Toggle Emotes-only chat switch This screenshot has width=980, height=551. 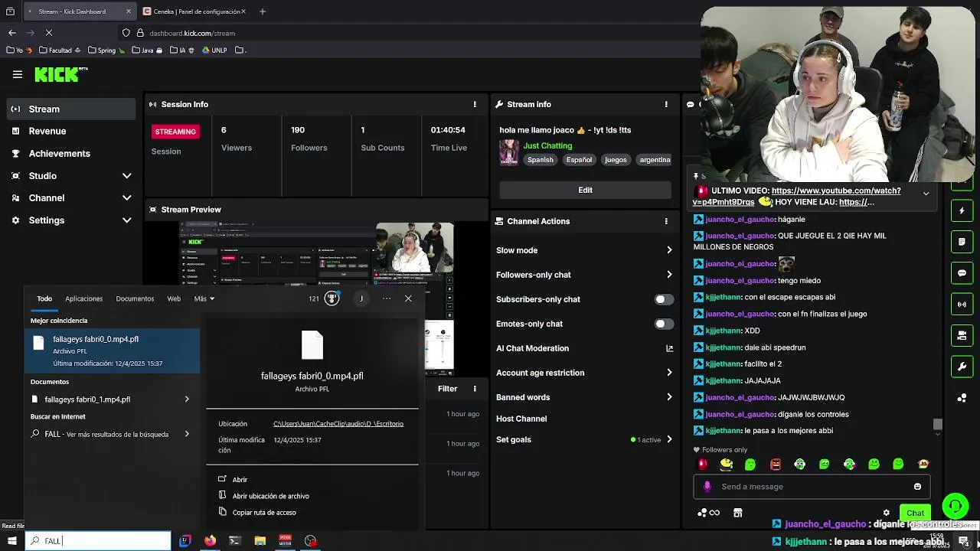(x=664, y=324)
